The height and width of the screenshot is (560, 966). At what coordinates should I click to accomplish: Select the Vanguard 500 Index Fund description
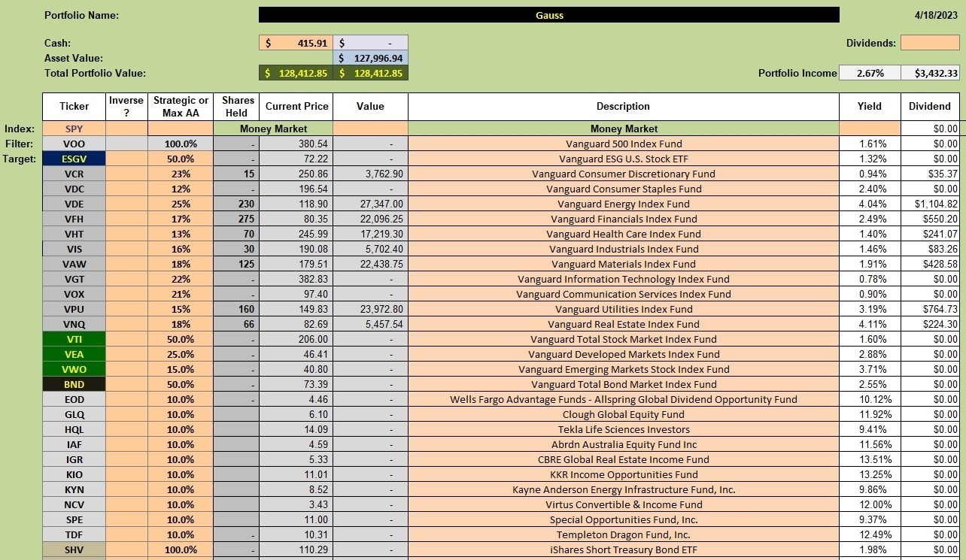tap(623, 144)
